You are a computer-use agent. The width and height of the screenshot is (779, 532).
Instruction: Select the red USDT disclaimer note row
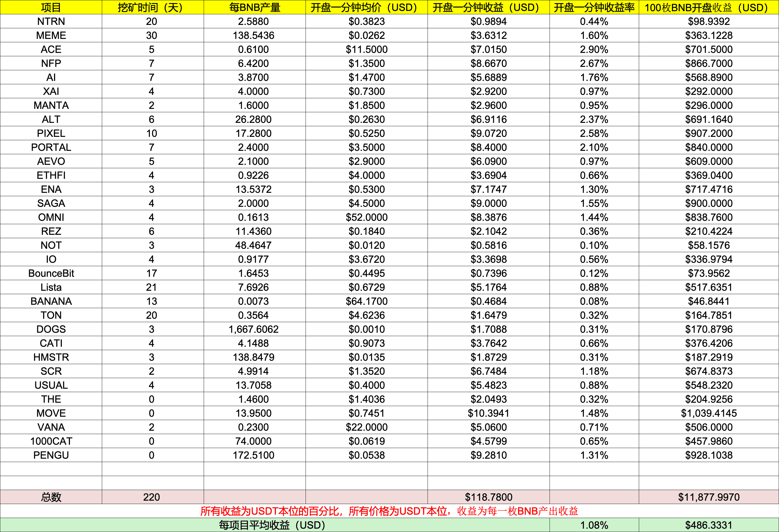(389, 511)
